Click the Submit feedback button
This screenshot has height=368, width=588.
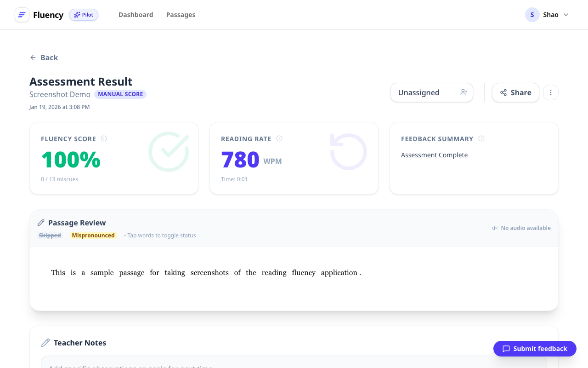535,349
